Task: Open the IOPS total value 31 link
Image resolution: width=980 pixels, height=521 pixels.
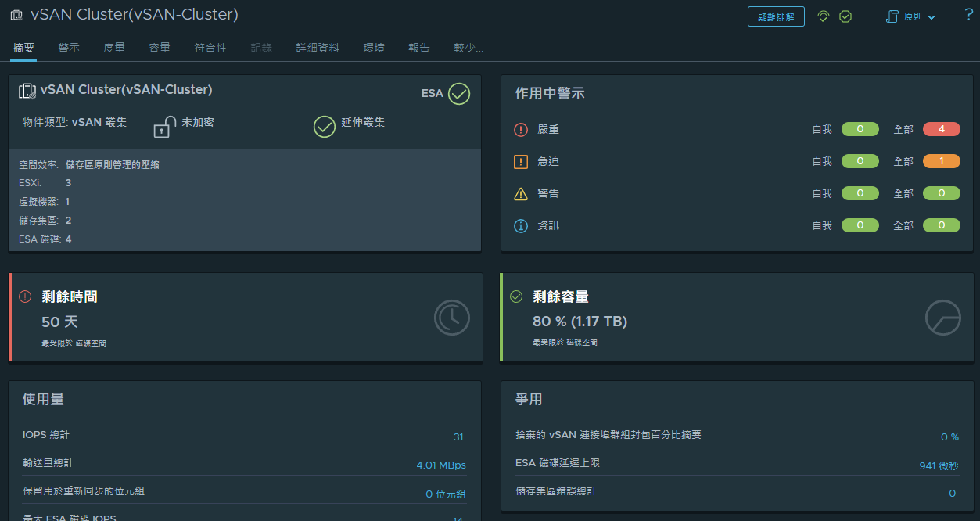Action: click(x=458, y=437)
